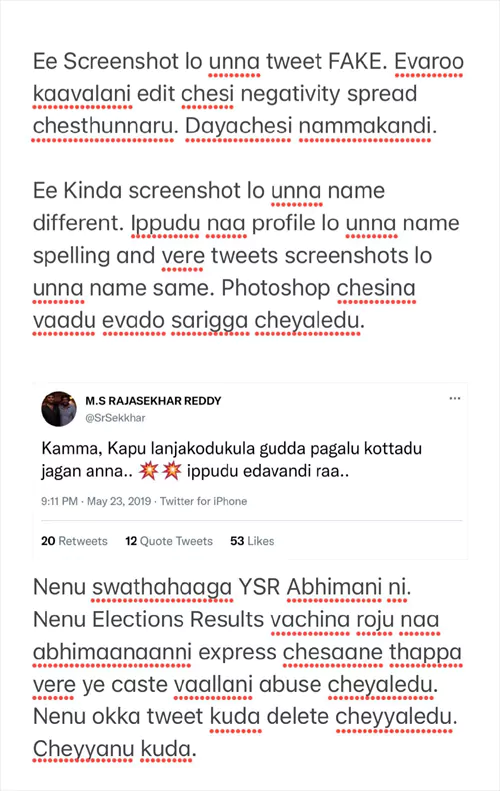
Task: Click the underlined word 'swathahaaga'
Action: coord(162,587)
